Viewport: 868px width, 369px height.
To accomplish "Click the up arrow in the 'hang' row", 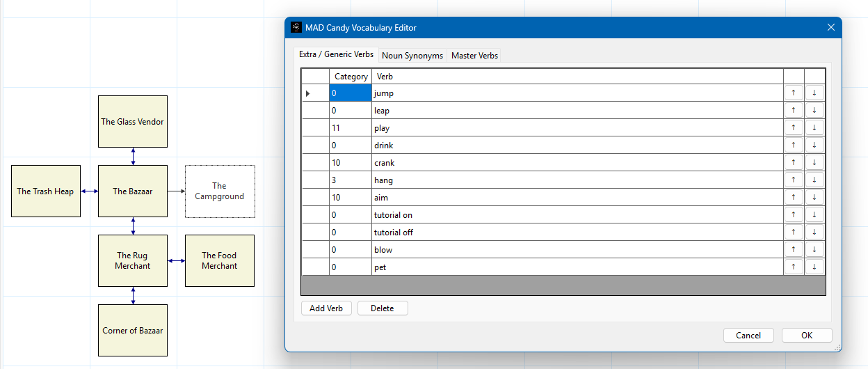I will (794, 180).
